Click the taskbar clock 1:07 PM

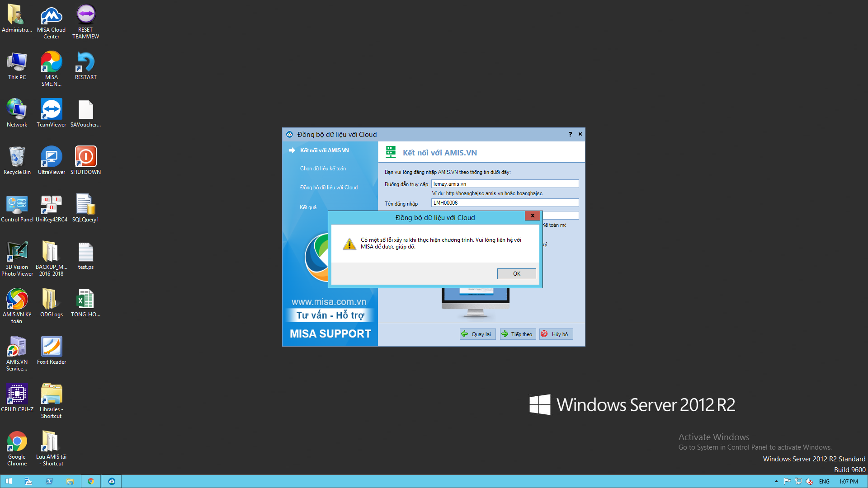click(x=849, y=482)
